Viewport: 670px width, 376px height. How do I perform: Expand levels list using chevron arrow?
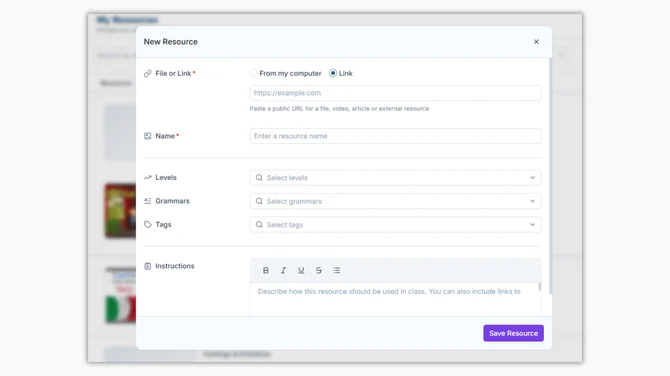[532, 178]
